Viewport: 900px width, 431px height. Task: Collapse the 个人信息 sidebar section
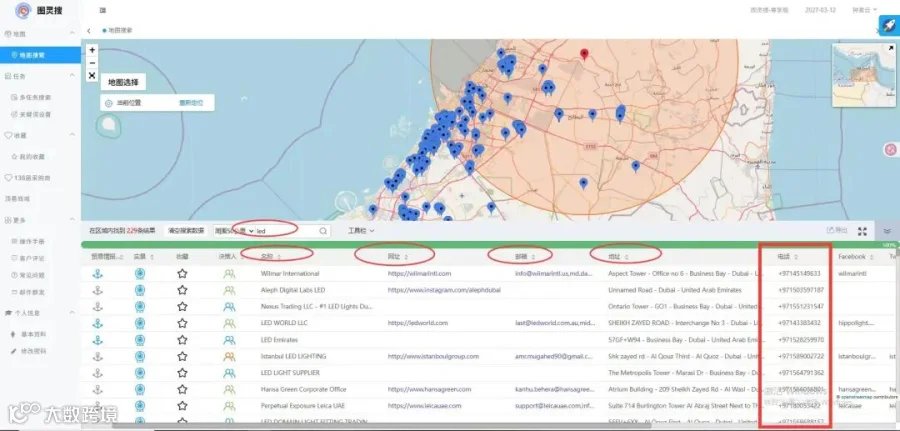coord(72,313)
